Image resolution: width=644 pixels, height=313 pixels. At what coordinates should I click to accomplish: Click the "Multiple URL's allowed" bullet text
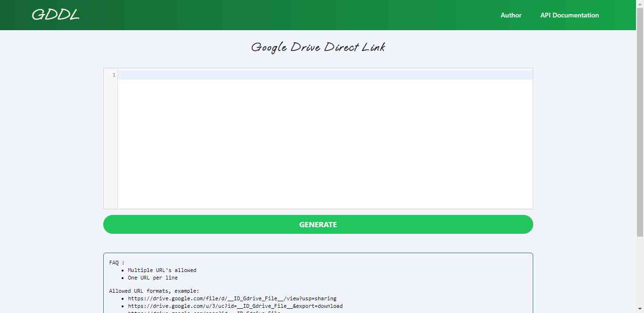pos(162,270)
